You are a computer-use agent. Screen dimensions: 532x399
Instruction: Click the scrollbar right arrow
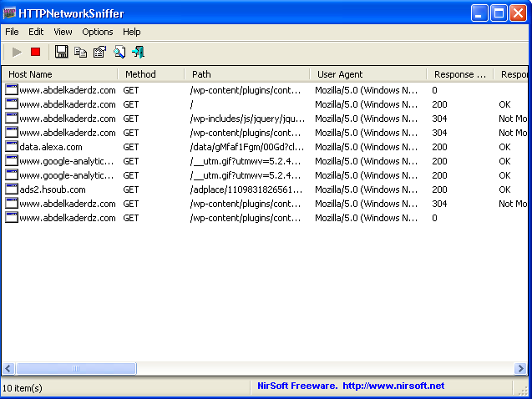(520, 368)
